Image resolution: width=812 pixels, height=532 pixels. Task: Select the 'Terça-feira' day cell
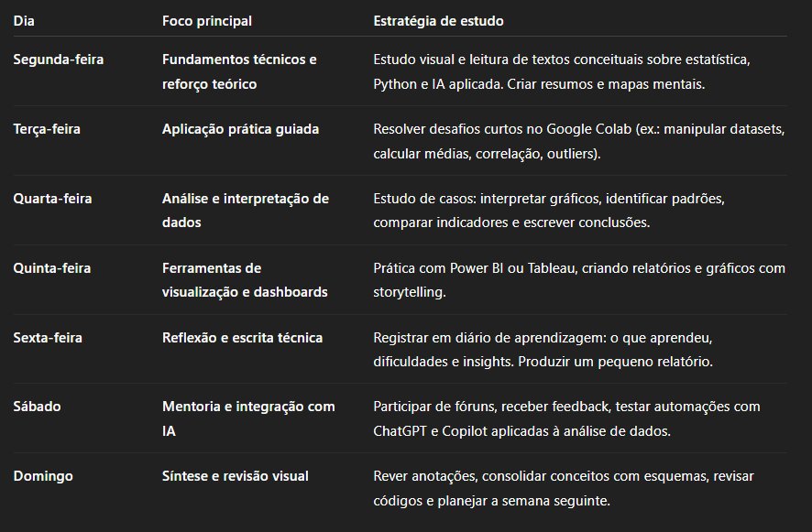(47, 129)
